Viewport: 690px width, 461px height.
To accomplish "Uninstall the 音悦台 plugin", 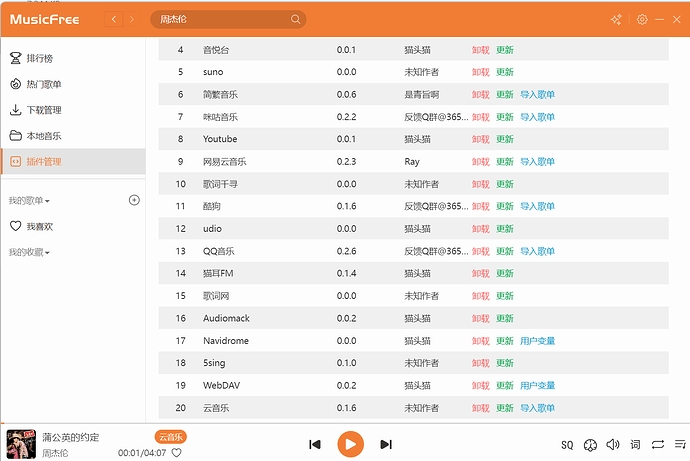I will [481, 50].
